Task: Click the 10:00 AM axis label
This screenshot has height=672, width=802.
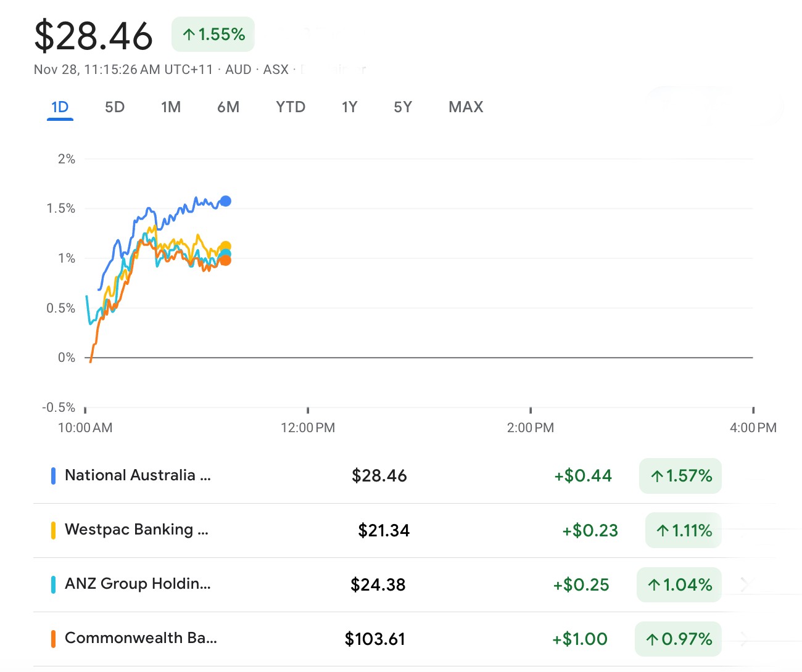Action: coord(85,428)
